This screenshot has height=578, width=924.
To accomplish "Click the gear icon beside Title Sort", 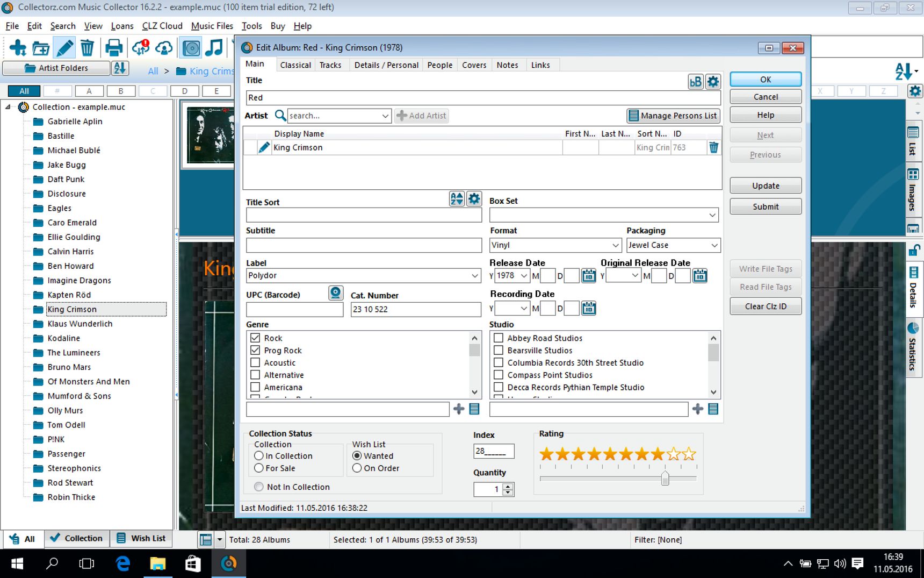I will pos(474,199).
